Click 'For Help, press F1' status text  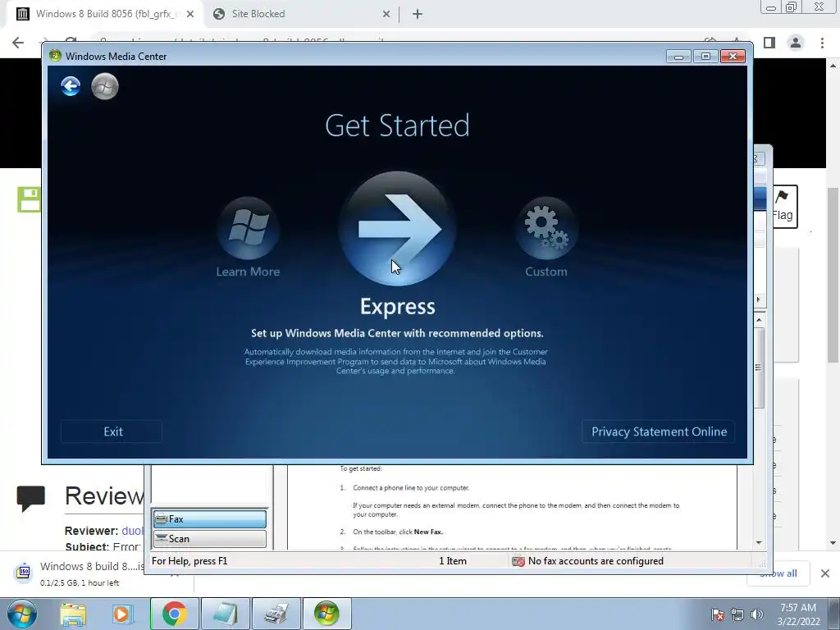[x=189, y=561]
